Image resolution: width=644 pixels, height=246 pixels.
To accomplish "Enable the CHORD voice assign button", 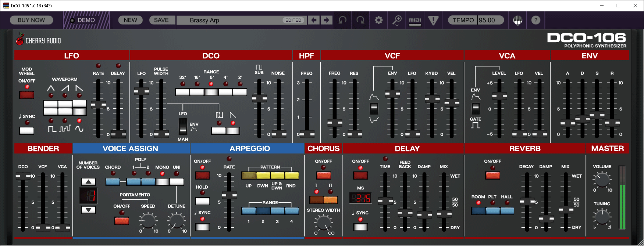I will [113, 182].
